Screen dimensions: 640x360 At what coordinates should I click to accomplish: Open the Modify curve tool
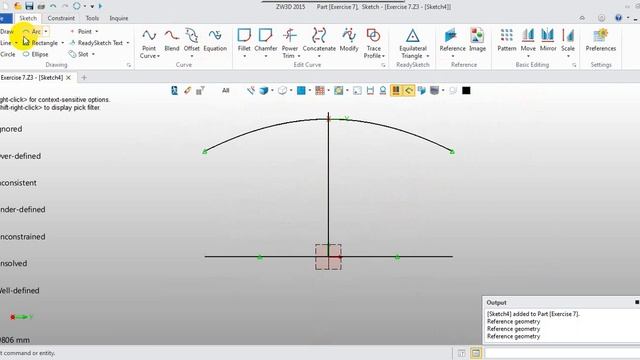[349, 40]
